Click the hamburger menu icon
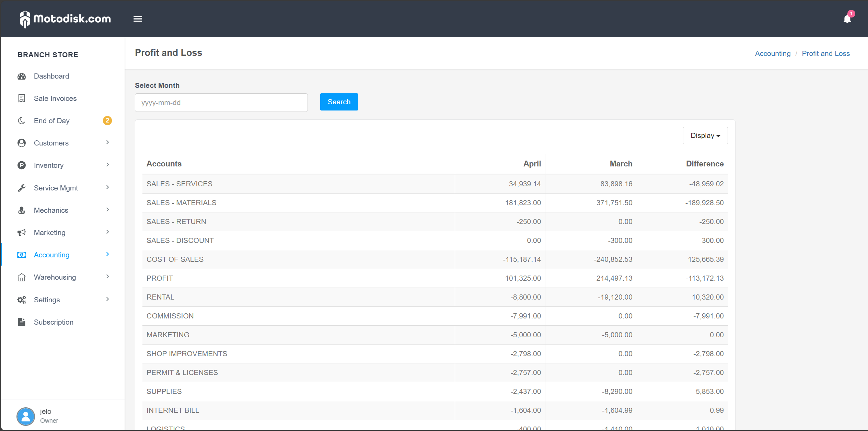 (x=138, y=19)
